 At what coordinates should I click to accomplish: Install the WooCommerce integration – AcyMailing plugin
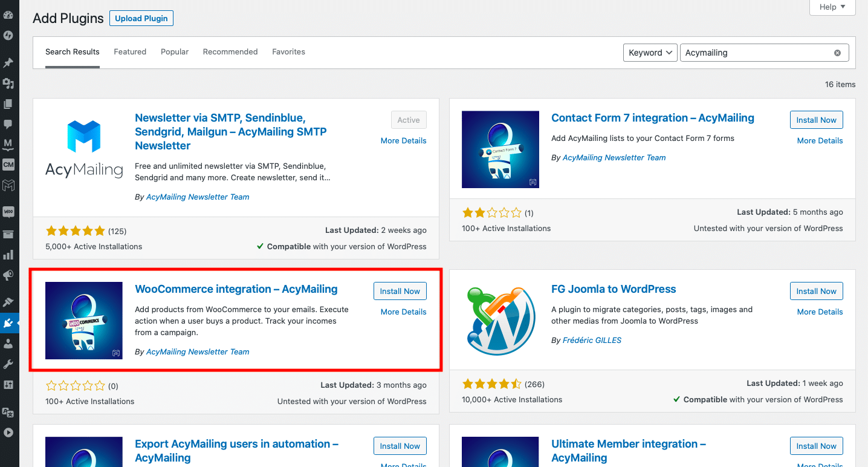pyautogui.click(x=400, y=291)
